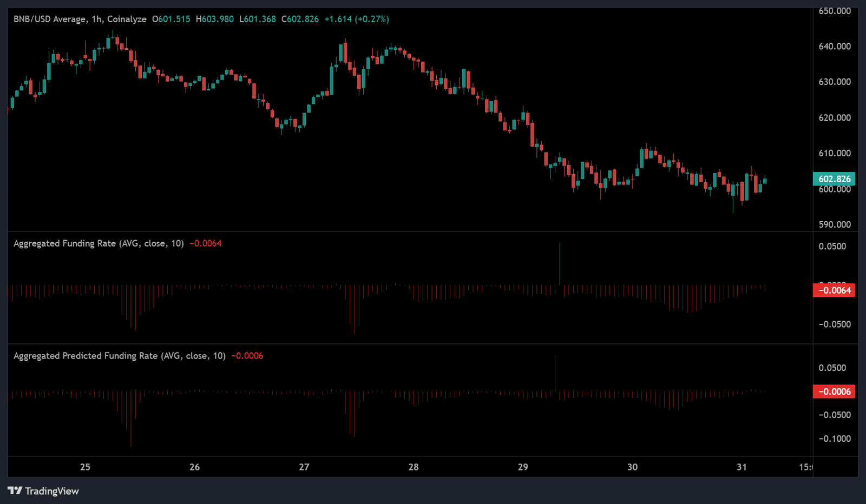Click the +1.614 (+0.27%) change readout

[x=356, y=19]
